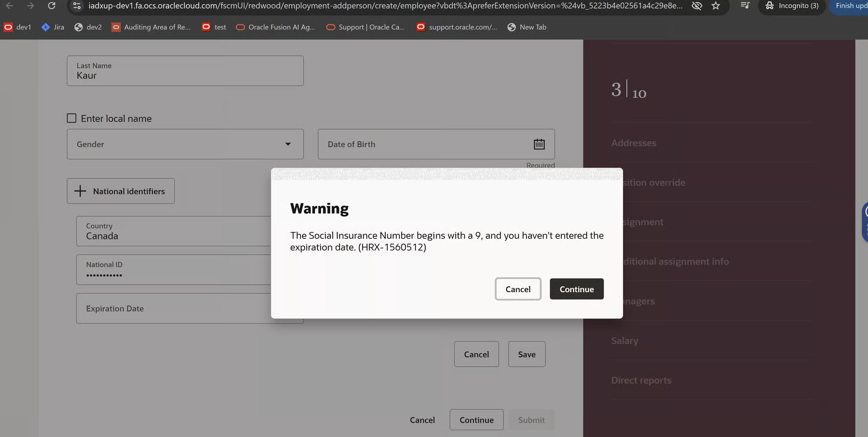
Task: Open the media control icon
Action: coord(745,6)
